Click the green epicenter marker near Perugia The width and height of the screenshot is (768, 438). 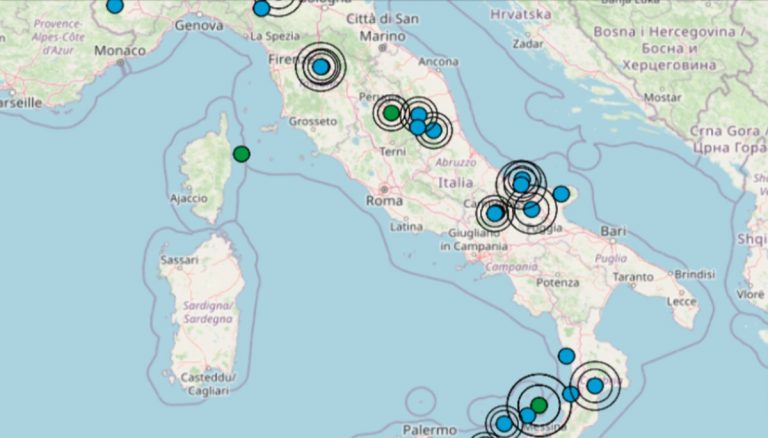(x=391, y=113)
